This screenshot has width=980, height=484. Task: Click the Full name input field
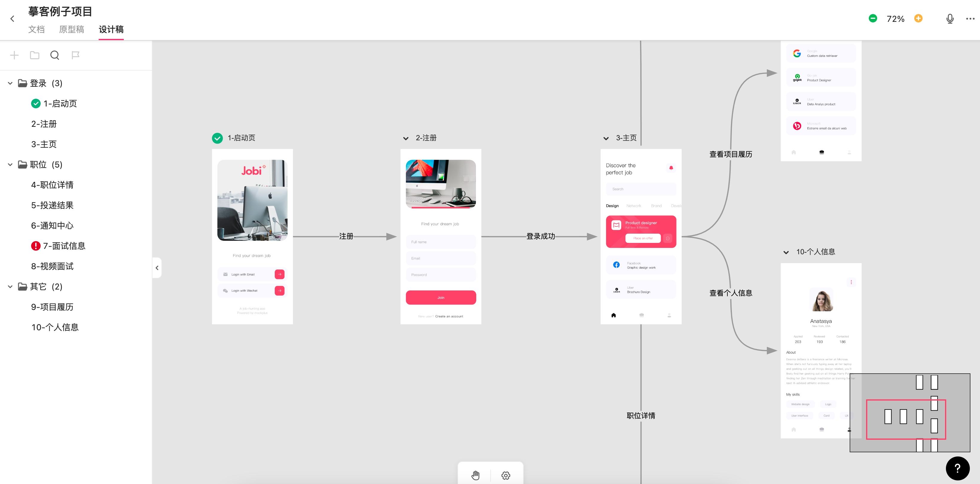[441, 242]
